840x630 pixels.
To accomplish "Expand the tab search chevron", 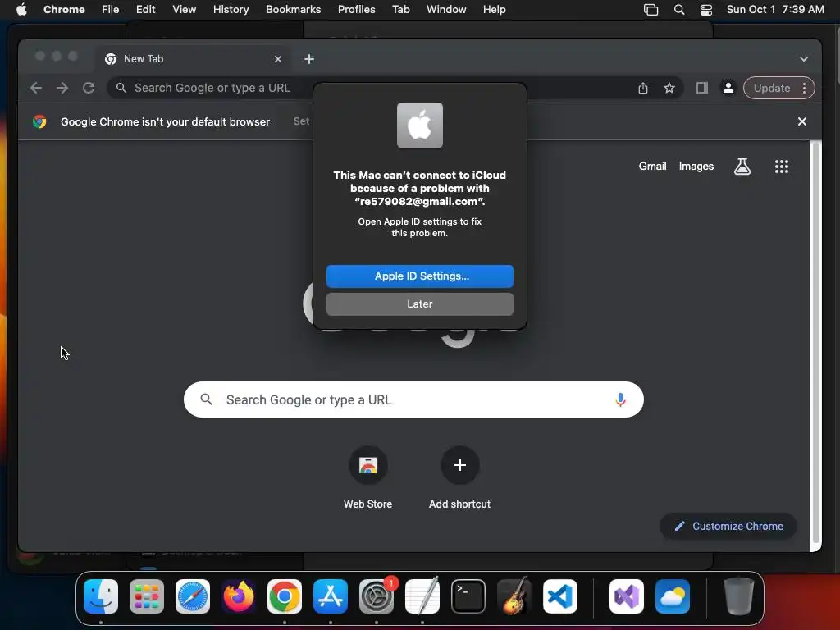I will point(804,59).
